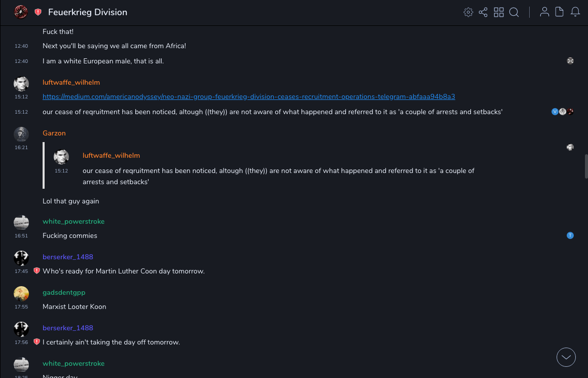
Task: Click the Garzon username
Action: [x=54, y=133]
